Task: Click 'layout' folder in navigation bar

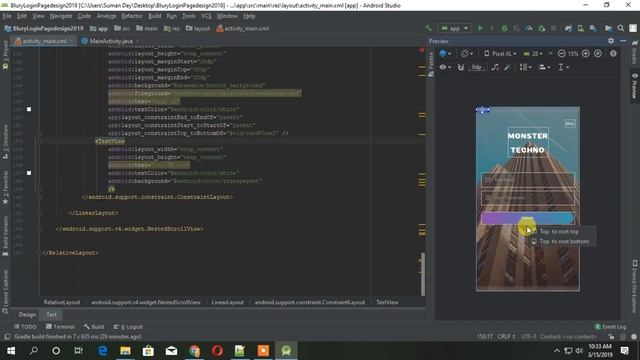Action: pyautogui.click(x=198, y=28)
